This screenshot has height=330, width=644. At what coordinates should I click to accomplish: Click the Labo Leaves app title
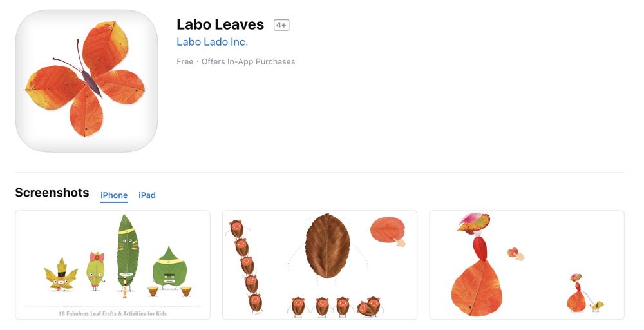(x=220, y=24)
